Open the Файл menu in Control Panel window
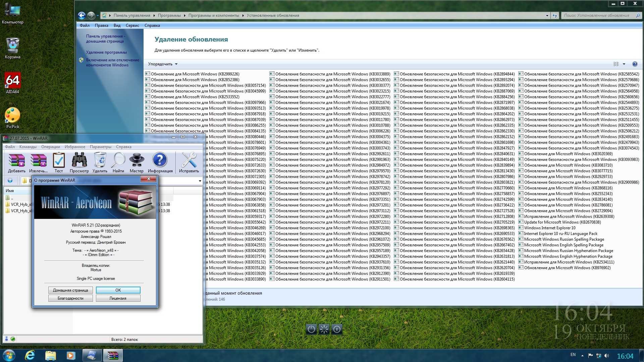The image size is (644, 362). pyautogui.click(x=85, y=25)
